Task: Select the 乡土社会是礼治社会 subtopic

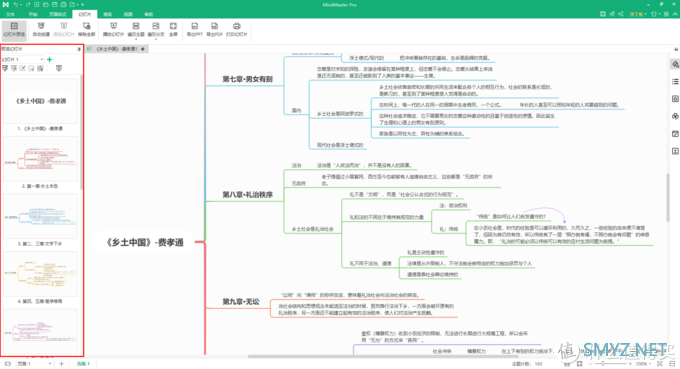Action: pyautogui.click(x=312, y=229)
